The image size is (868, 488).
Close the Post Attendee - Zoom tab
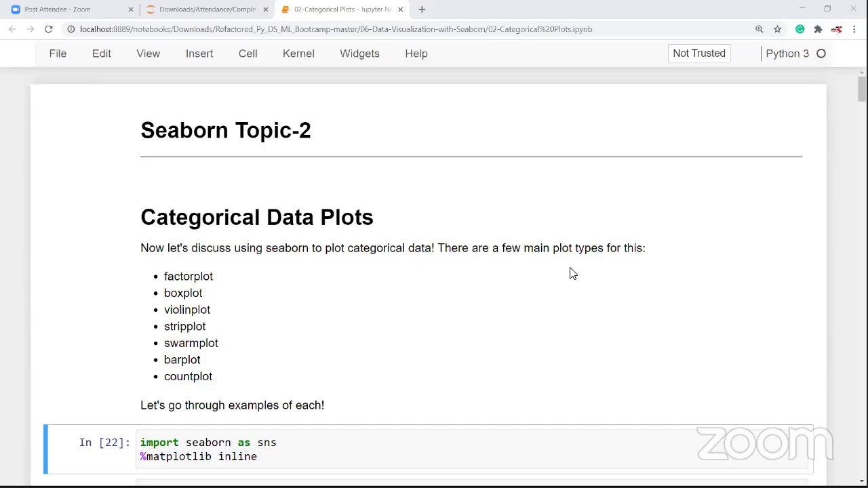click(131, 9)
